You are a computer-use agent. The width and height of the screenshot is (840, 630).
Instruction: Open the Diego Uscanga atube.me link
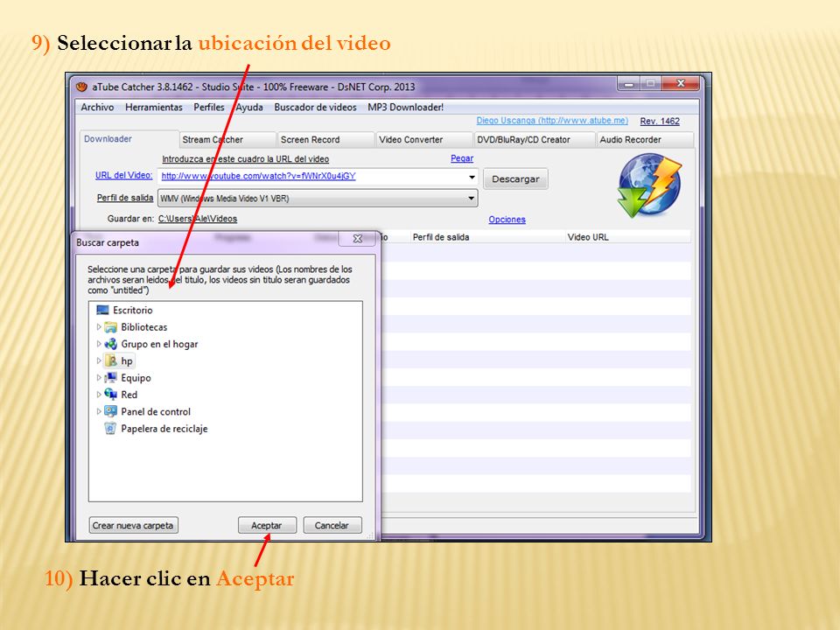552,121
